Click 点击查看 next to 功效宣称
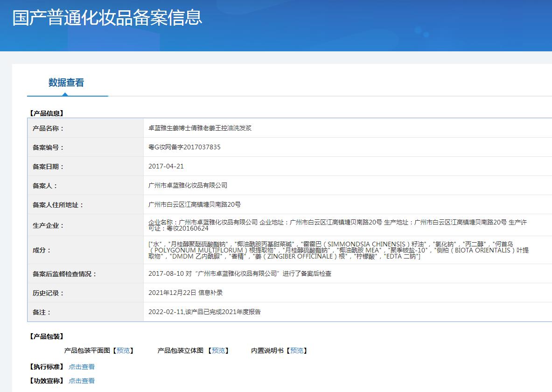The image size is (552, 392). pyautogui.click(x=82, y=381)
